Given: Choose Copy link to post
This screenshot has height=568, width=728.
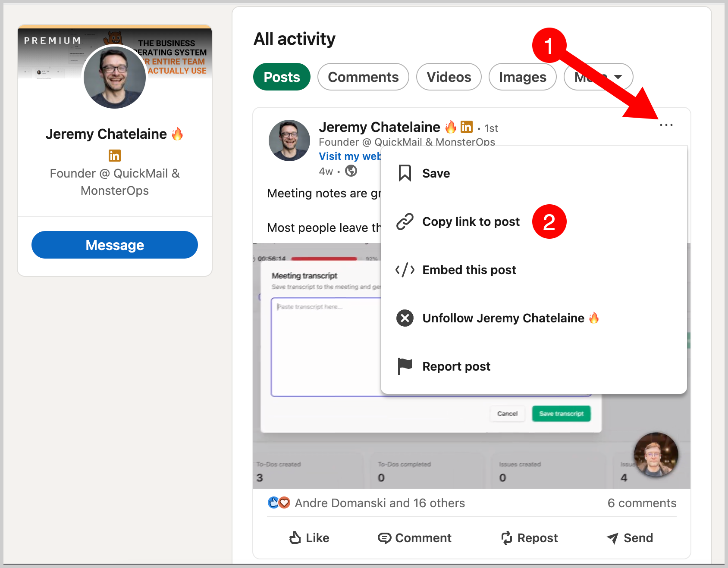Looking at the screenshot, I should coord(533,222).
